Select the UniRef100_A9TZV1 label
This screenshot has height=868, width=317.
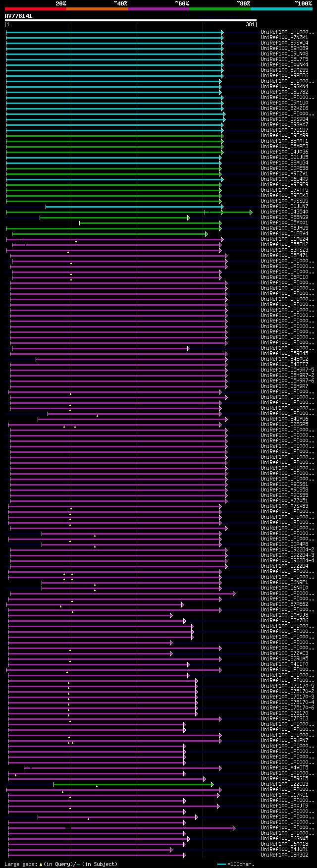[x=284, y=173]
